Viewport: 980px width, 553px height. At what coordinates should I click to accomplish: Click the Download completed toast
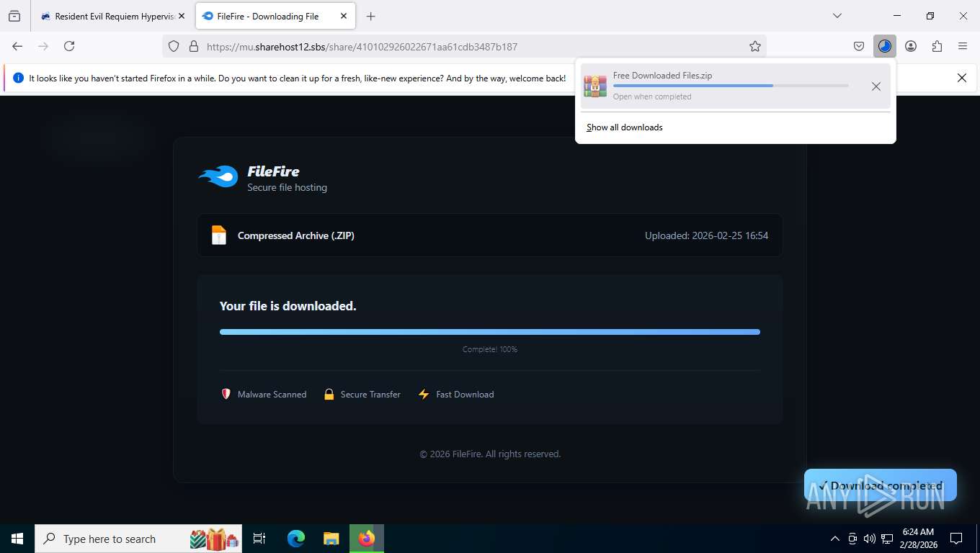click(881, 485)
